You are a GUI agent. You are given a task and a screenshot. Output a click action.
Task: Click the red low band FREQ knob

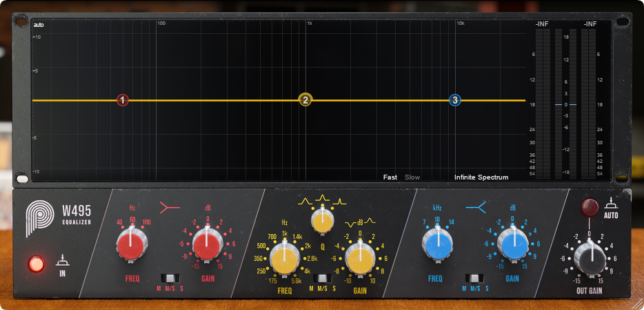point(132,246)
